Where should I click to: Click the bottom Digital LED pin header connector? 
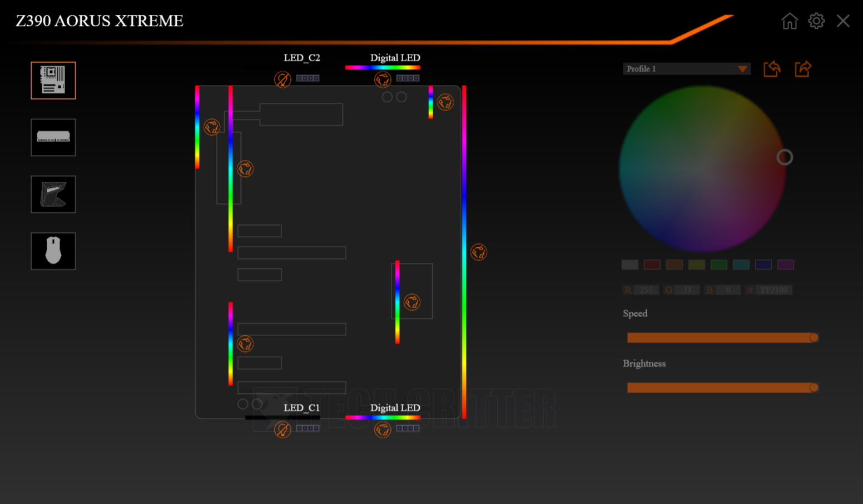[x=408, y=428]
